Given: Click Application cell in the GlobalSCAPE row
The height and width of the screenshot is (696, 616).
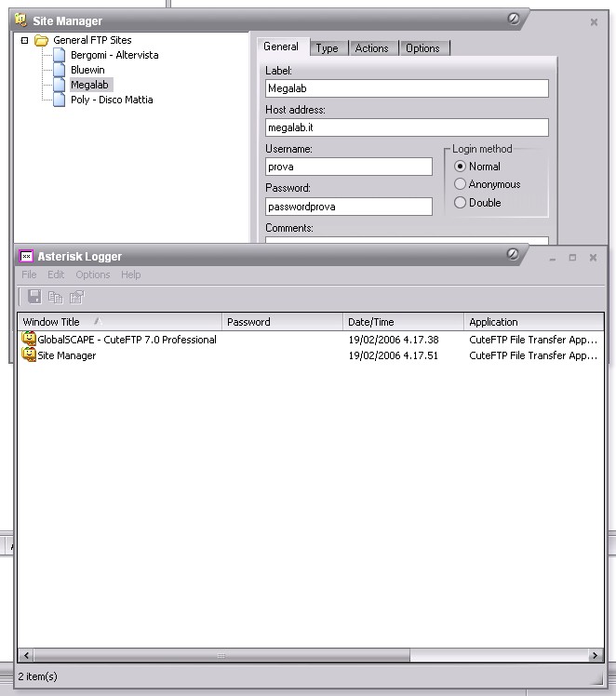Looking at the screenshot, I should pyautogui.click(x=533, y=340).
